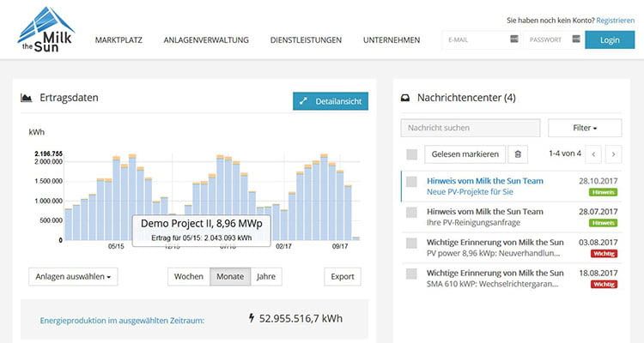Screen dimensions: 644x343
Task: Check the 28.07.2017 PV-Reinigungsanfrage message box
Action: click(411, 212)
